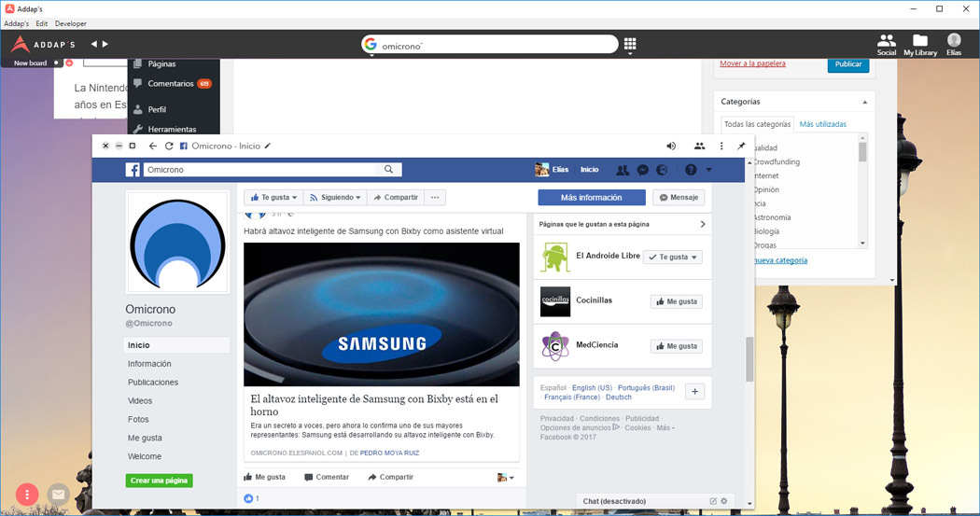Open My Library folder icon
This screenshot has width=980, height=516.
[920, 45]
